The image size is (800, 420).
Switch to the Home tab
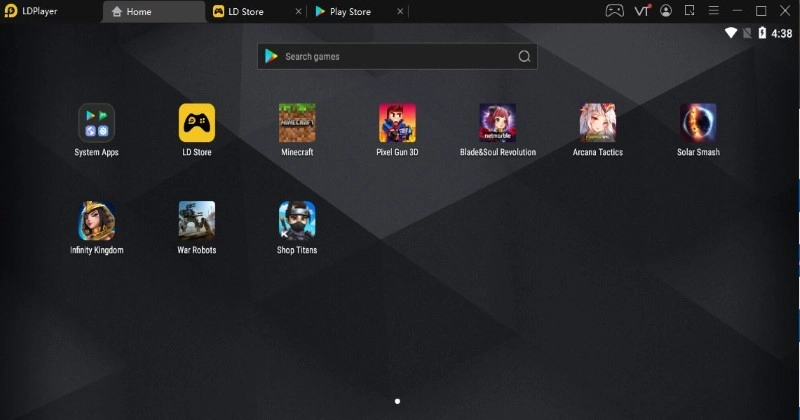tap(154, 12)
